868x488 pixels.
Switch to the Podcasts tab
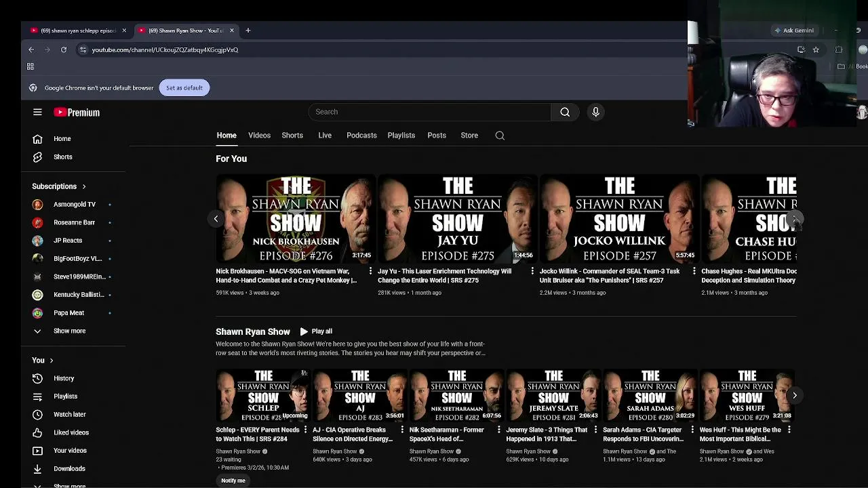click(361, 136)
